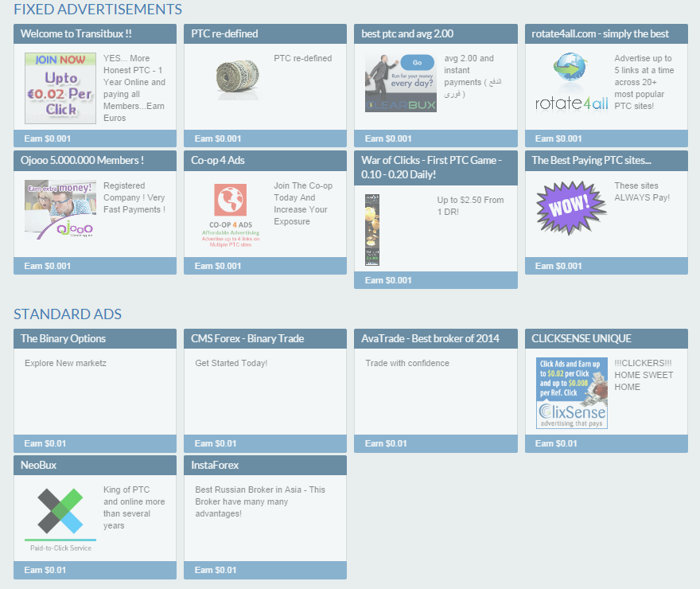Image resolution: width=700 pixels, height=589 pixels.
Task: Click the STANDARD ADS heading
Action: (68, 314)
